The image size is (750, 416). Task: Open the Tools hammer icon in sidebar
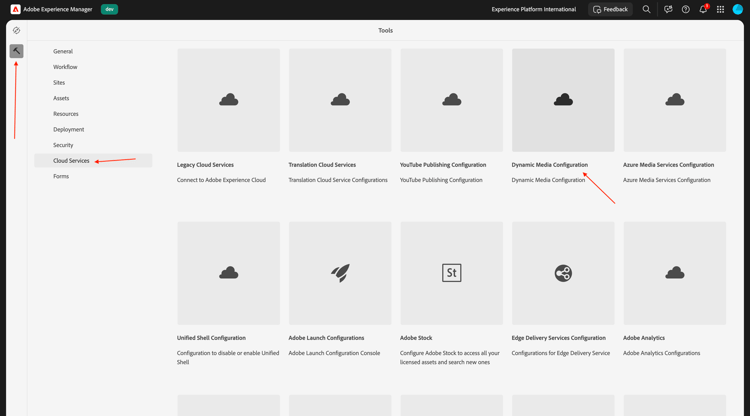[x=16, y=51]
